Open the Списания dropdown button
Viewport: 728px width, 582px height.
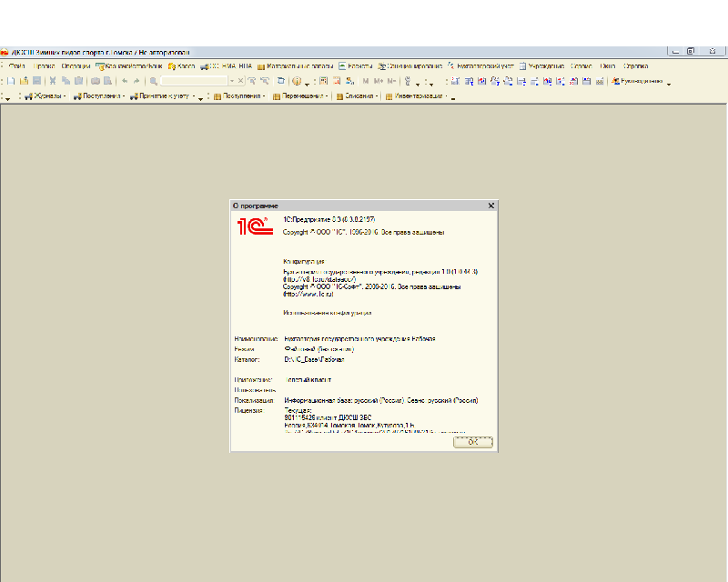pos(357,96)
